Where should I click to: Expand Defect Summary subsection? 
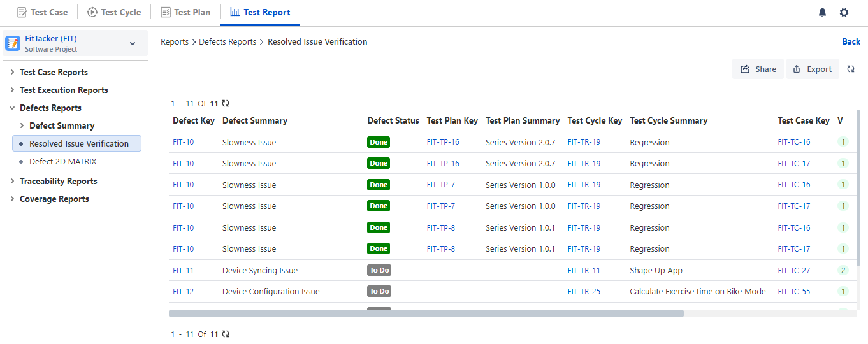coord(22,125)
